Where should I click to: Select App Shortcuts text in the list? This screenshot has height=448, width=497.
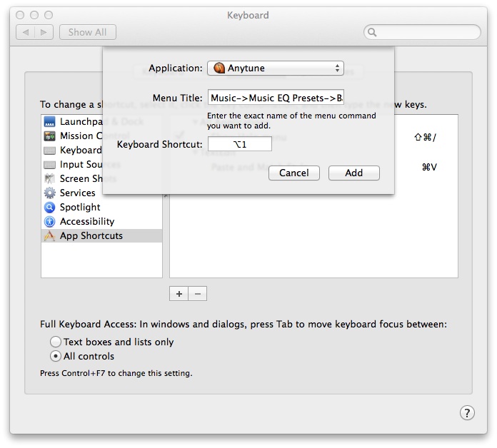91,236
